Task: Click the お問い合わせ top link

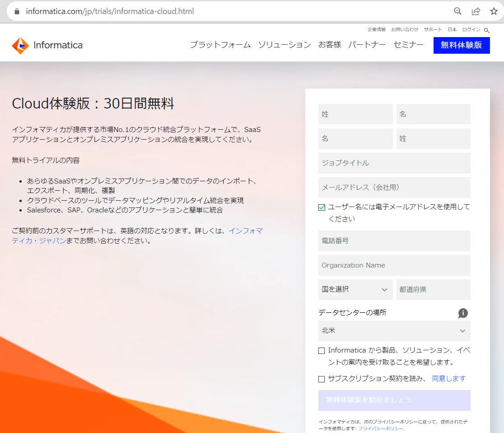Action: coord(405,29)
